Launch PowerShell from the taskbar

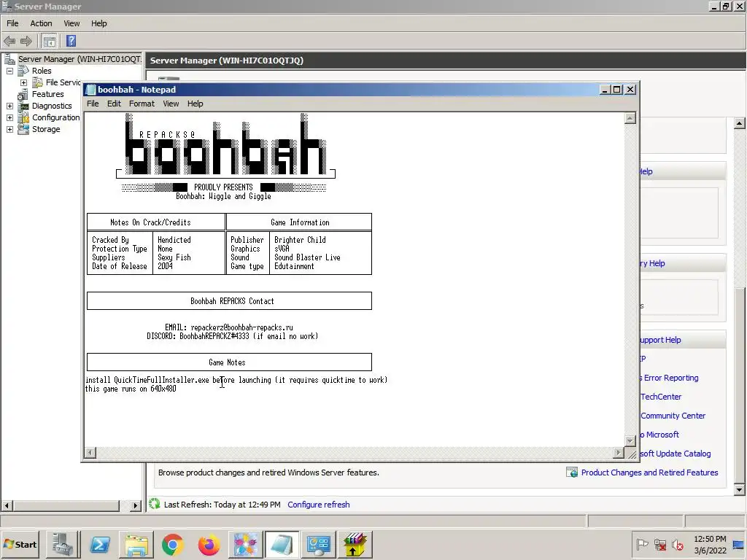pos(99,545)
